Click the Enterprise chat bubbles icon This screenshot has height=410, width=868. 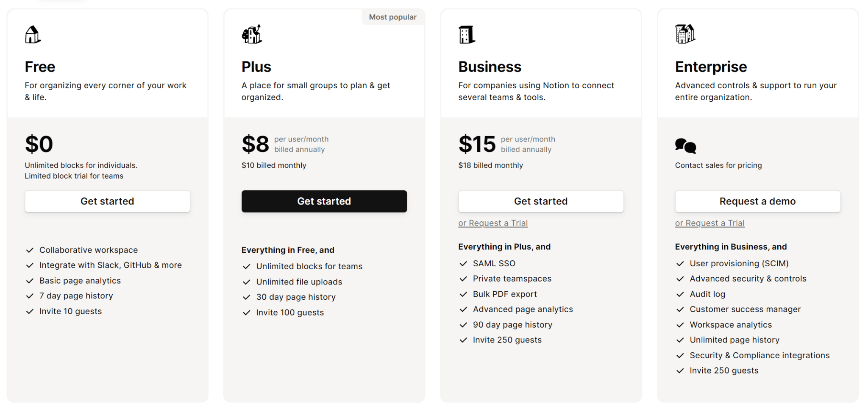coord(685,145)
